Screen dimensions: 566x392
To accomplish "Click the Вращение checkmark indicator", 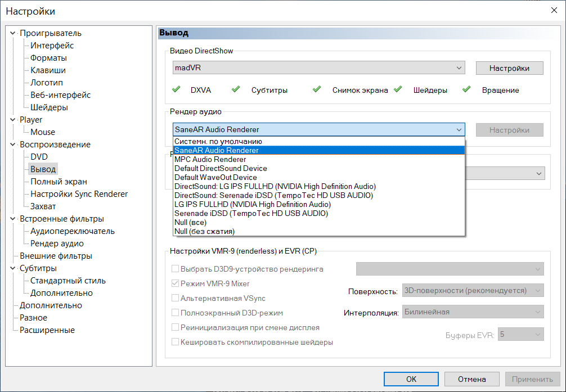I will [466, 89].
